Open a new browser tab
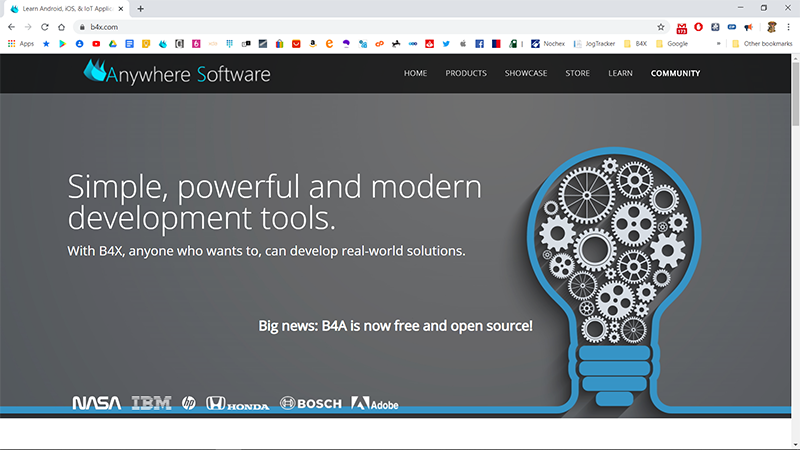Image resolution: width=800 pixels, height=450 pixels. point(140,9)
